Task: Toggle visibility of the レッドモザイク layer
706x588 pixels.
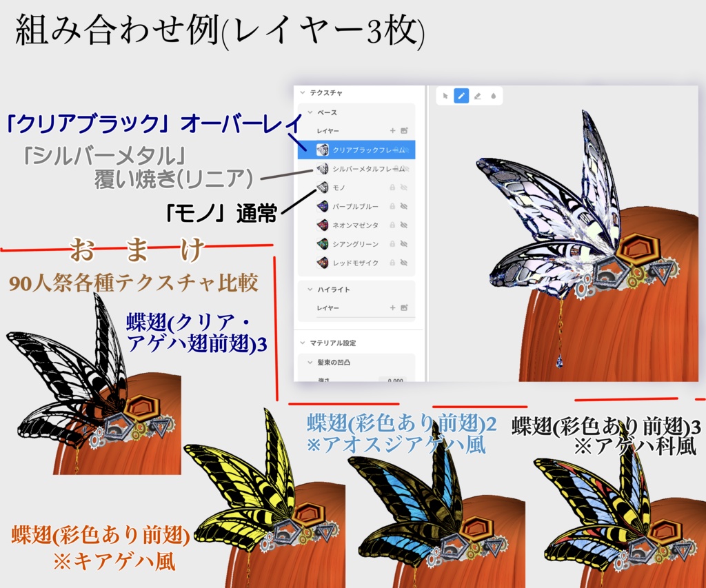Action: [403, 262]
